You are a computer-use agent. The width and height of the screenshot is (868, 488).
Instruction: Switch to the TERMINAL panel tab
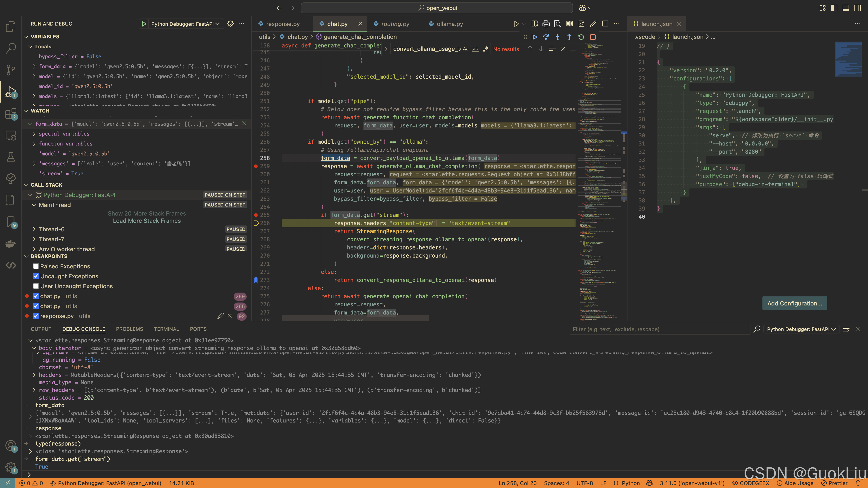(x=166, y=329)
